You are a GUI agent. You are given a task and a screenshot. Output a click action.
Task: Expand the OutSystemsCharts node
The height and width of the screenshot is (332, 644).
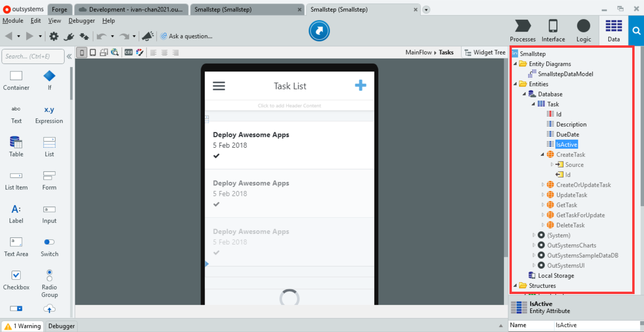click(x=533, y=245)
